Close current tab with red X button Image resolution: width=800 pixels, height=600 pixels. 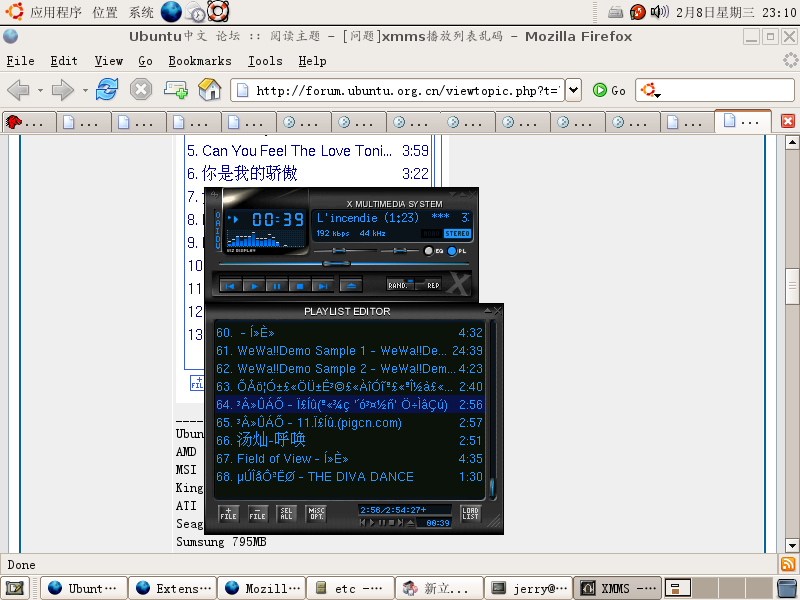(x=788, y=121)
